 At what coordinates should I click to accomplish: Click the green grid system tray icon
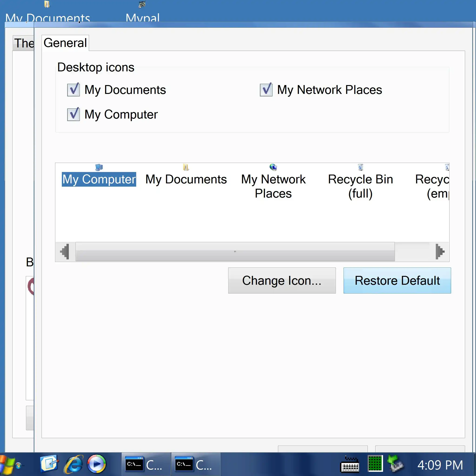click(x=375, y=464)
